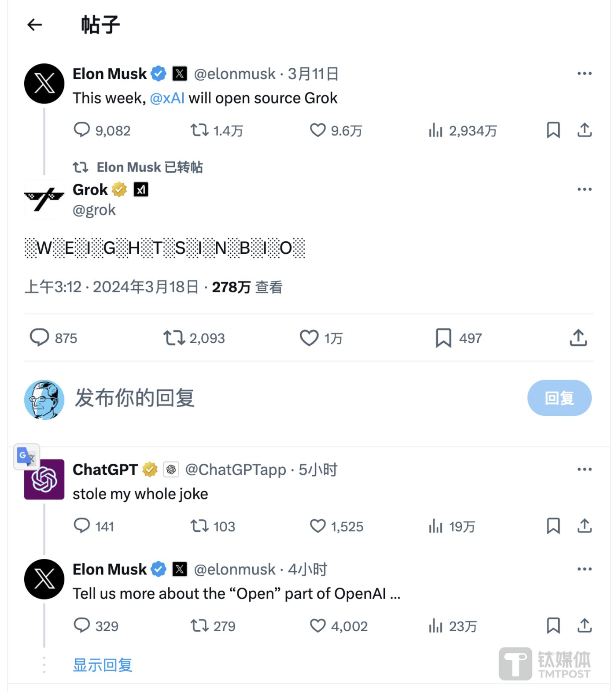Go back using the arrow at top
This screenshot has height=692, width=616.
point(34,25)
